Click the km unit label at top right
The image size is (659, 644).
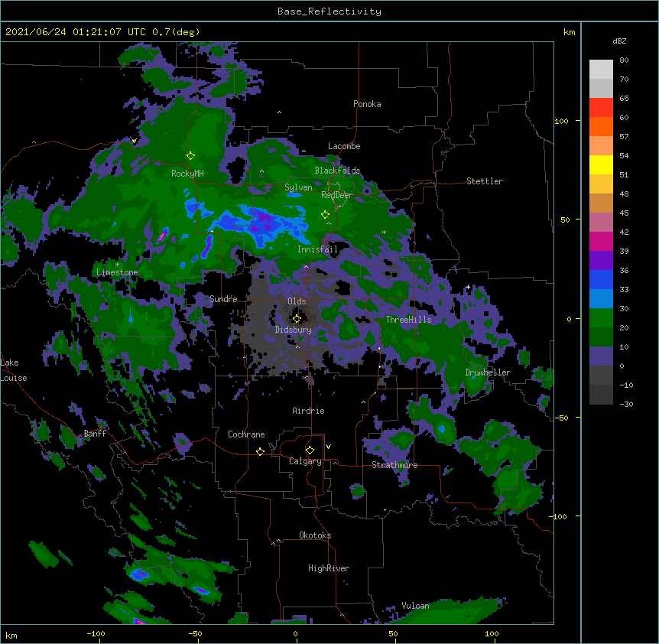(569, 32)
